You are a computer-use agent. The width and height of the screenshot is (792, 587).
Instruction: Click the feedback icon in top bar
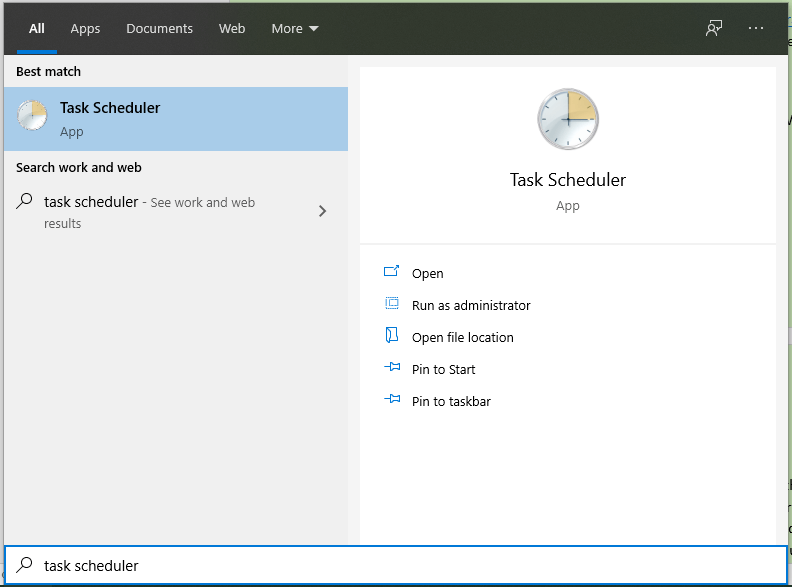[714, 28]
